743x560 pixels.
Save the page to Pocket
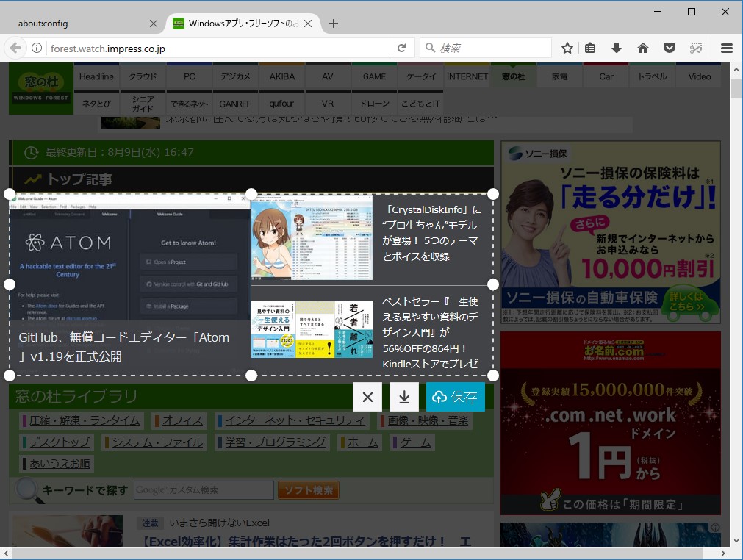[x=670, y=47]
